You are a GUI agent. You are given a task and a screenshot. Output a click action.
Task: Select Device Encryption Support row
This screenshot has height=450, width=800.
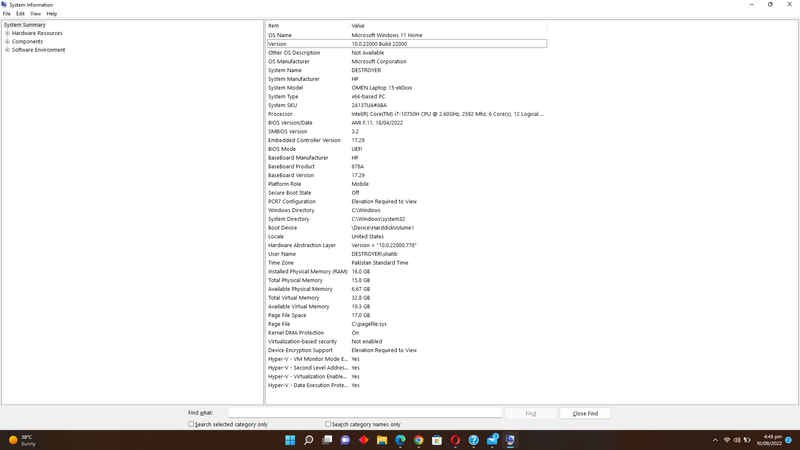(407, 350)
